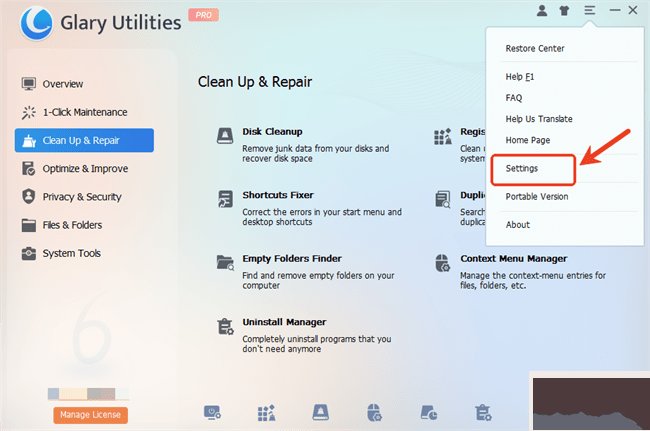This screenshot has width=650, height=431.
Task: Open the skin t-shirt icon
Action: point(564,11)
